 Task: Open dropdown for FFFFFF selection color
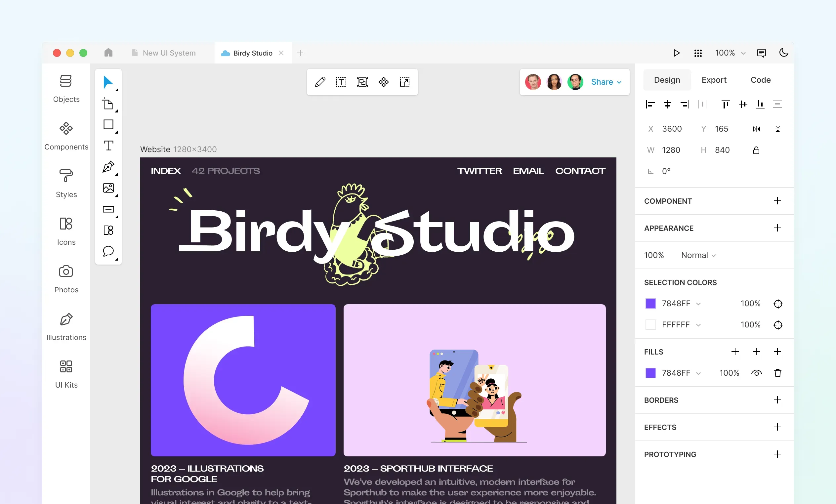(x=698, y=325)
